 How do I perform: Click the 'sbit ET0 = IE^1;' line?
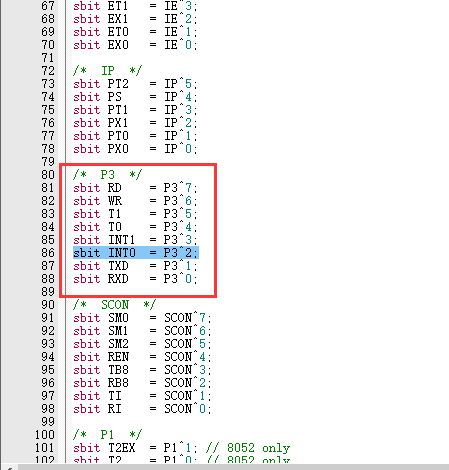click(x=135, y=32)
